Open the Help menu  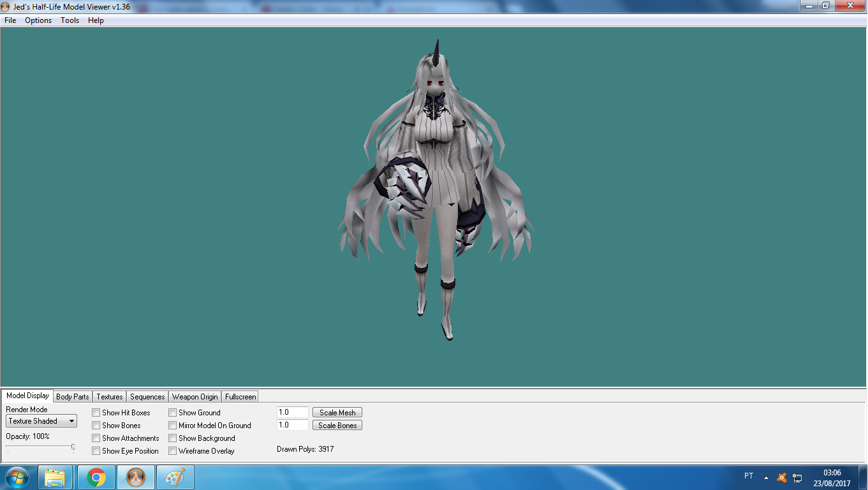pos(96,20)
